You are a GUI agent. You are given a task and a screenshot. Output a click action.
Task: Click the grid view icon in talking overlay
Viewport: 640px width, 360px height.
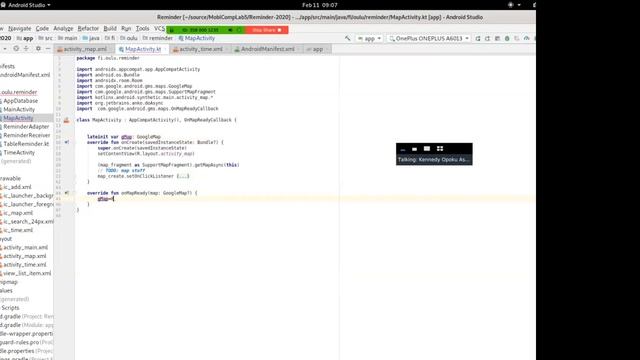pos(440,149)
